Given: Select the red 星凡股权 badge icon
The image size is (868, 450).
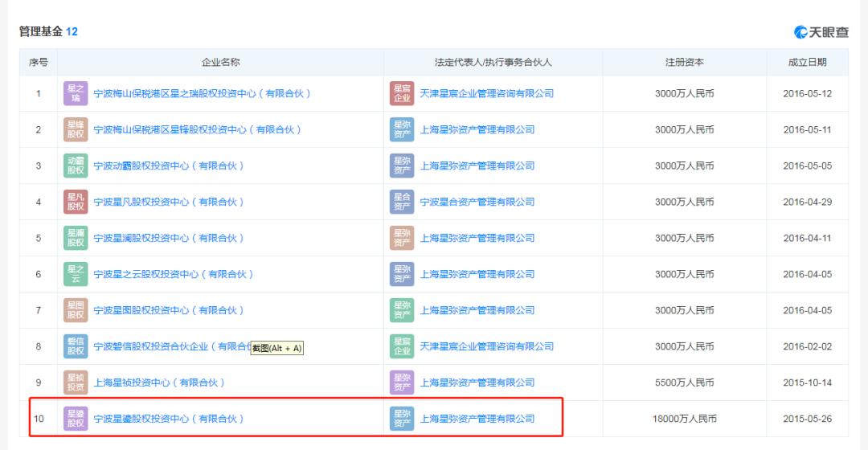Looking at the screenshot, I should click(x=76, y=202).
